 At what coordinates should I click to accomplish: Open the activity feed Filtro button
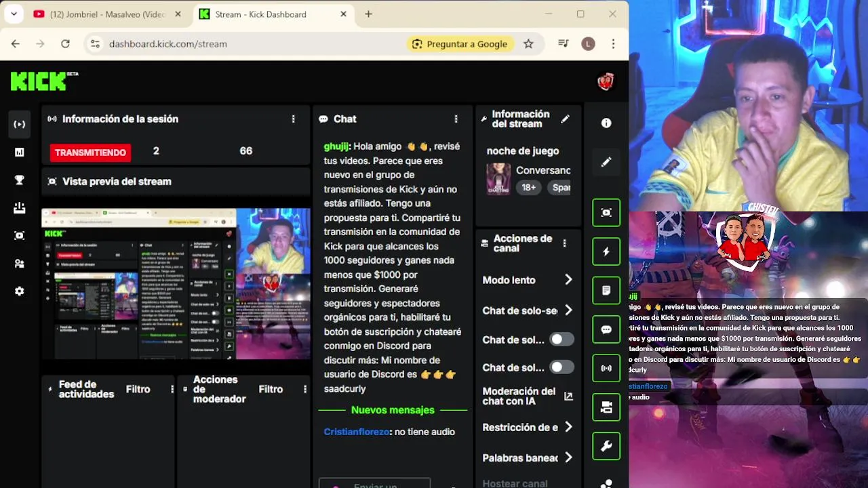point(138,389)
